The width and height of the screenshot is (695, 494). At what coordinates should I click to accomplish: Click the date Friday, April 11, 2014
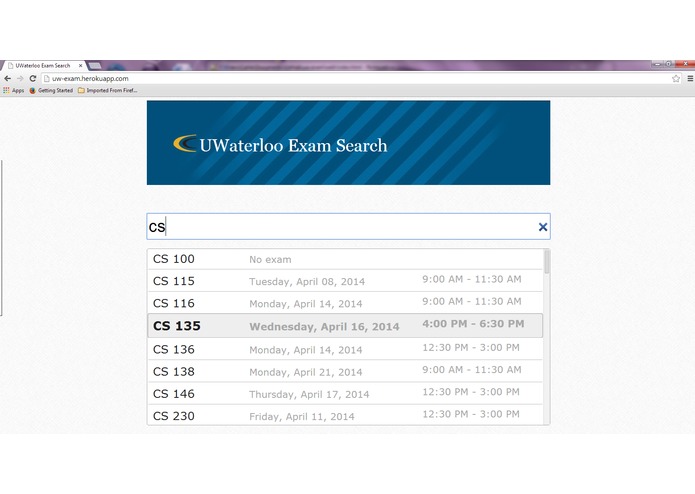[x=301, y=416]
